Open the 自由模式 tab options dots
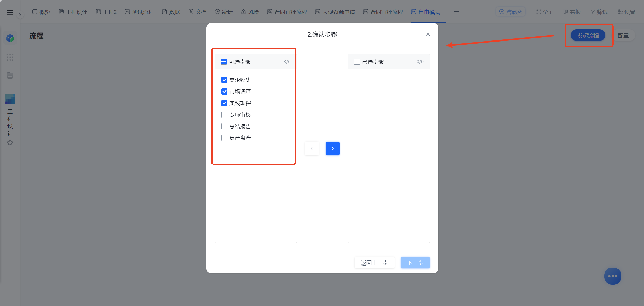This screenshot has height=306, width=644. pyautogui.click(x=443, y=12)
